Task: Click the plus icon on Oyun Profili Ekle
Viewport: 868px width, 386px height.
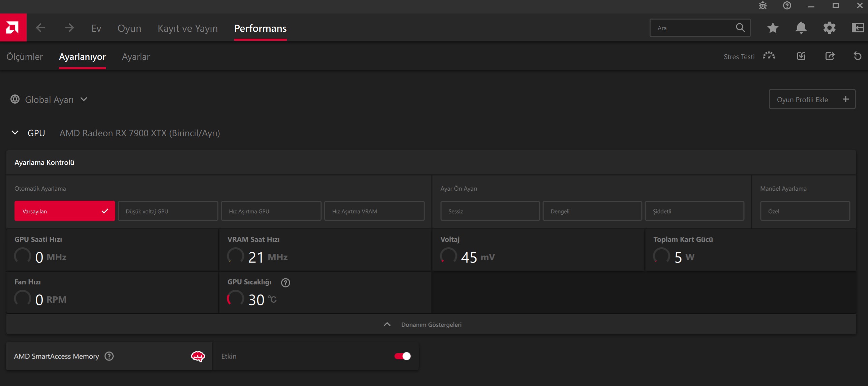Action: [x=845, y=99]
